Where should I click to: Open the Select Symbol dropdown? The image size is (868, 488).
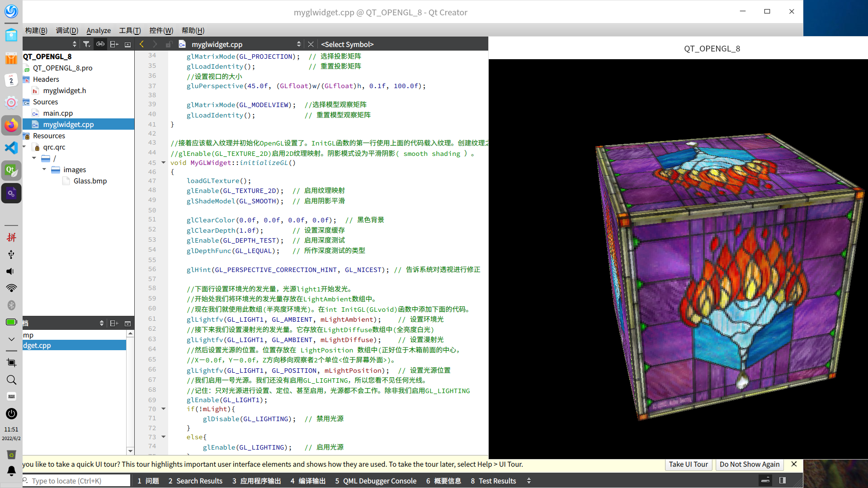click(347, 44)
